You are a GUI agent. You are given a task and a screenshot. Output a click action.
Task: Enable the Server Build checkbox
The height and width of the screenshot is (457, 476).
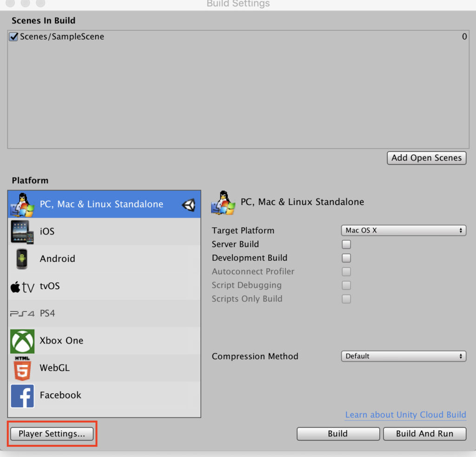pyautogui.click(x=346, y=245)
